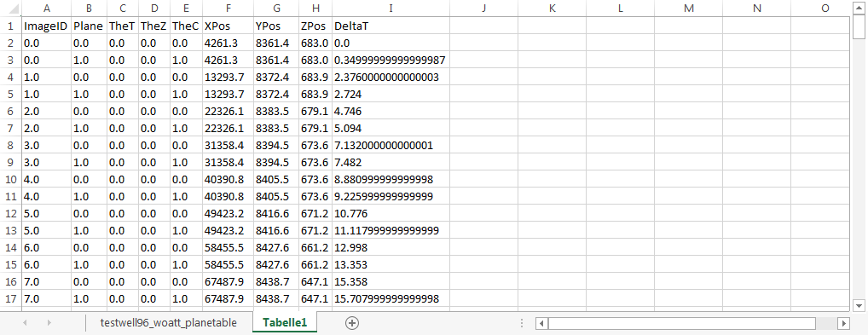Select column M header
The width and height of the screenshot is (868, 335).
(x=689, y=9)
